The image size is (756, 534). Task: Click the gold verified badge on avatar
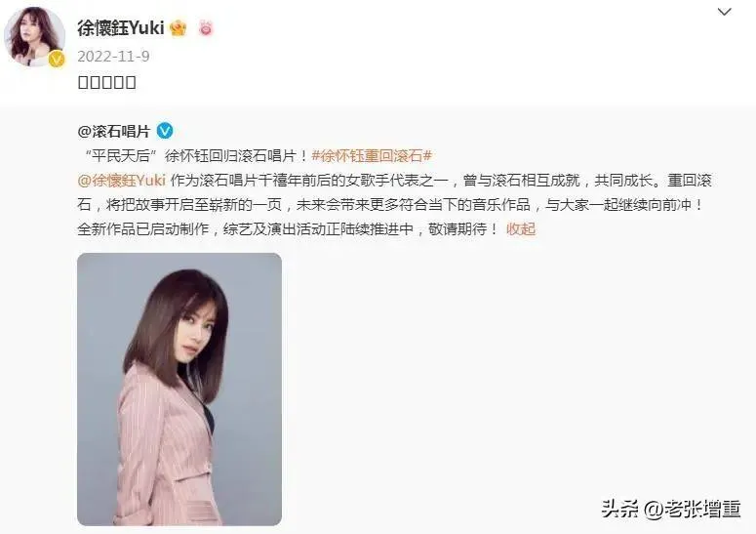pyautogui.click(x=57, y=59)
